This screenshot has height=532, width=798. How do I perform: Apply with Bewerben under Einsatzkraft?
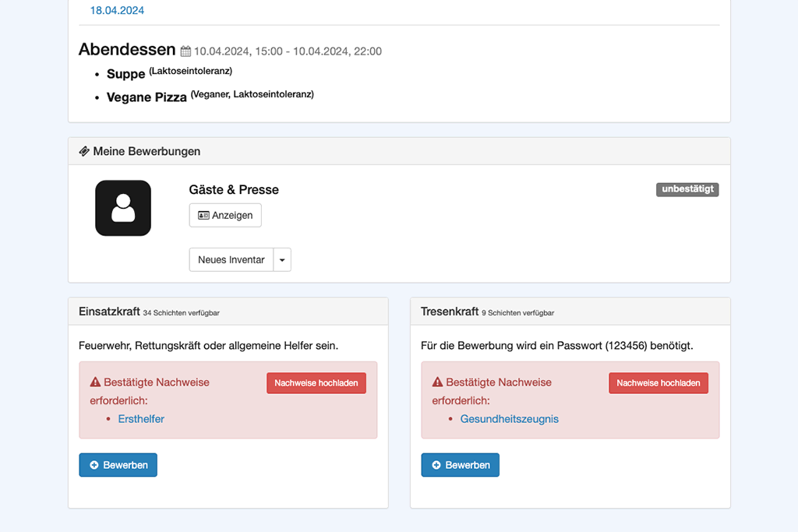(118, 465)
